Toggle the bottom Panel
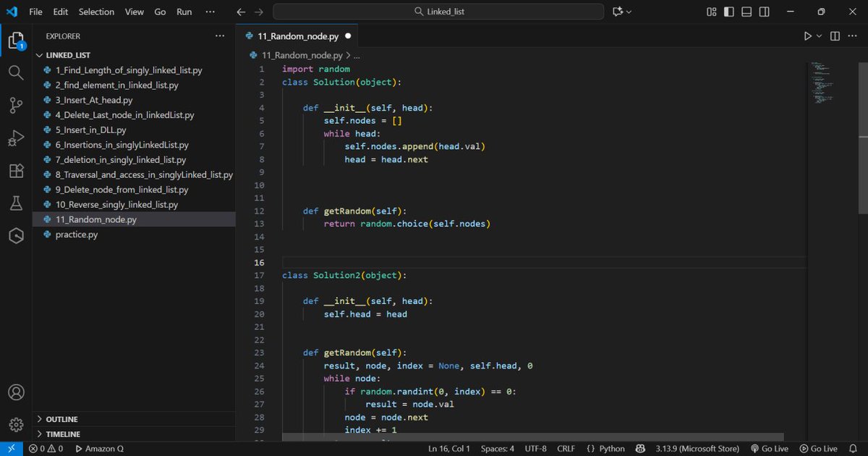868x456 pixels. (746, 12)
